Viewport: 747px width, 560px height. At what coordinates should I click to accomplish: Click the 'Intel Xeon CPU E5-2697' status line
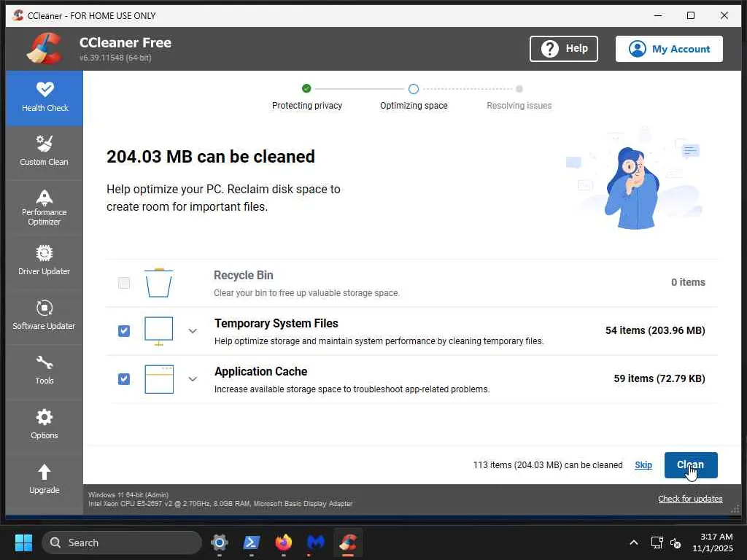(220, 504)
